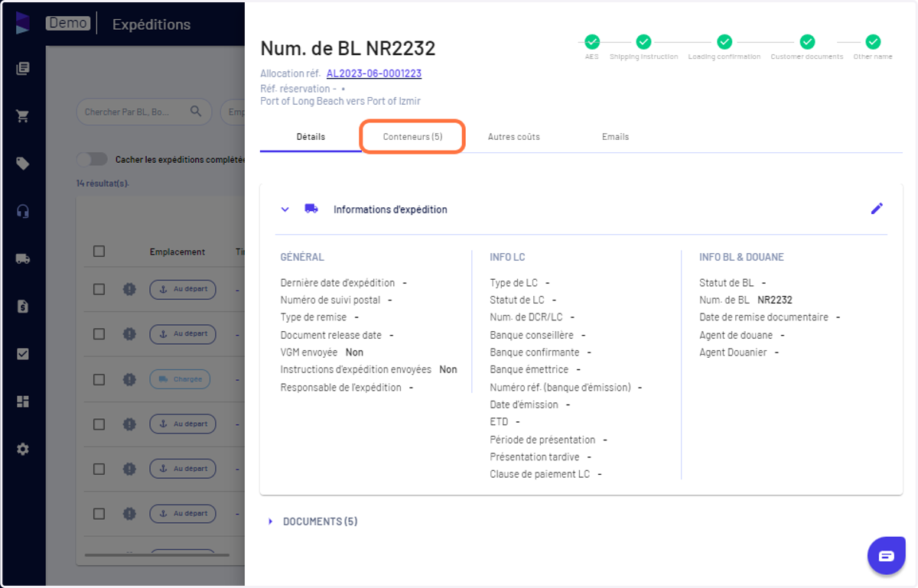918x588 pixels.
Task: Click the INFO LC section heading
Action: (x=507, y=257)
